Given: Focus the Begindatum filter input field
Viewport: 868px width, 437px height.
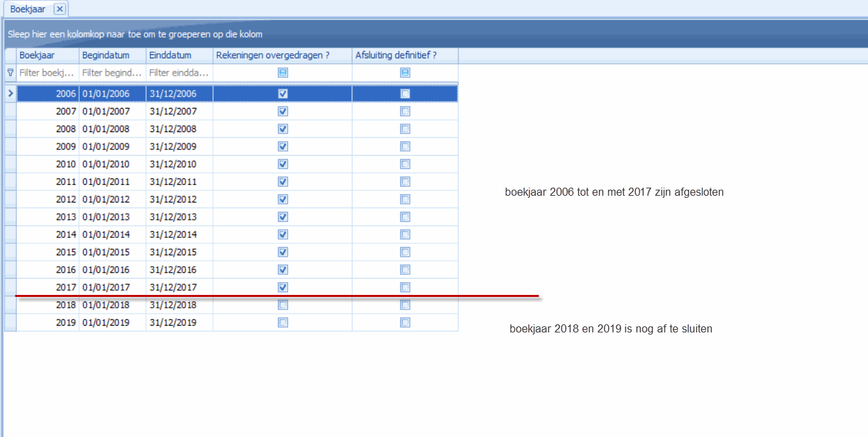Looking at the screenshot, I should (112, 72).
